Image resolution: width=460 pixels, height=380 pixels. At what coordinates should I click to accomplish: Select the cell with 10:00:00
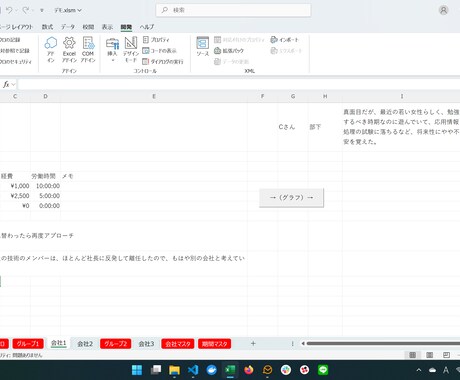(45, 186)
